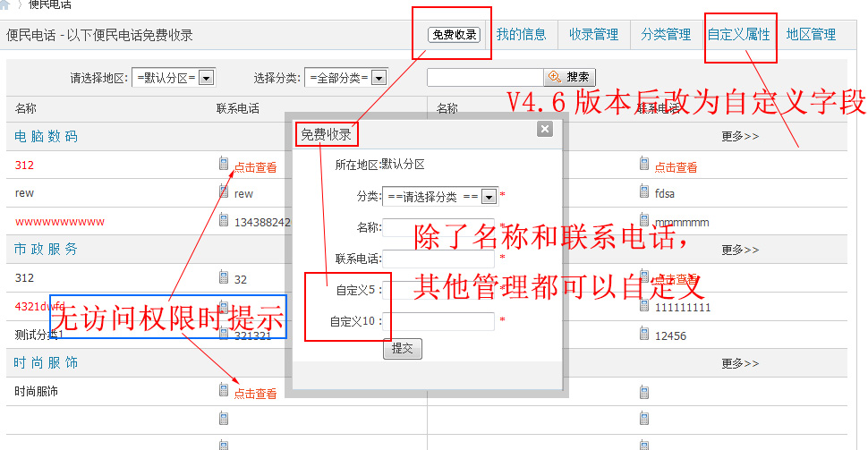Click the rew entry name
Viewport: 868px width, 450px height.
coord(24,193)
